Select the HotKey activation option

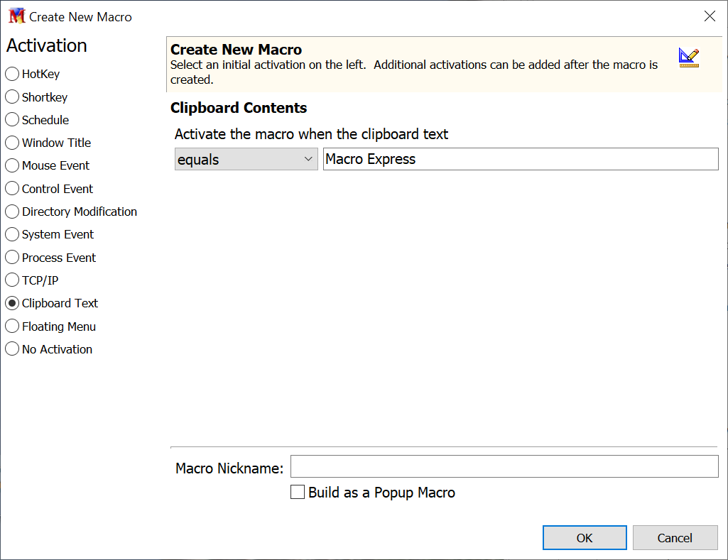point(12,74)
